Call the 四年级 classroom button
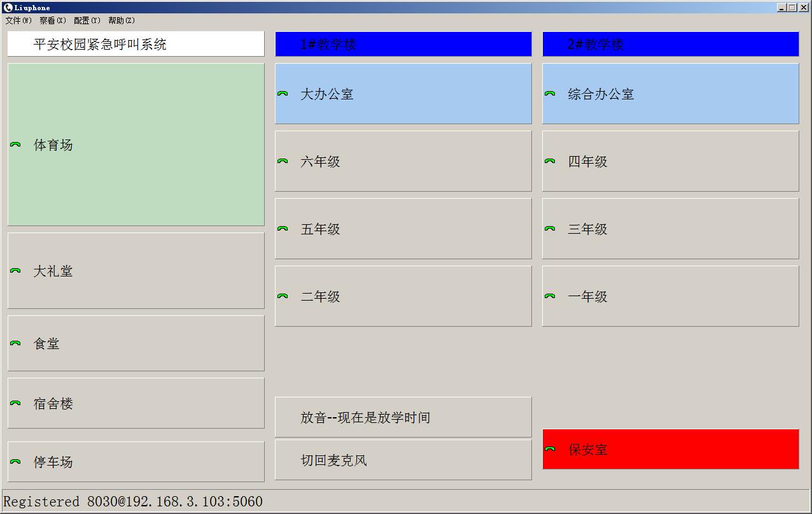812x514 pixels. tap(671, 161)
